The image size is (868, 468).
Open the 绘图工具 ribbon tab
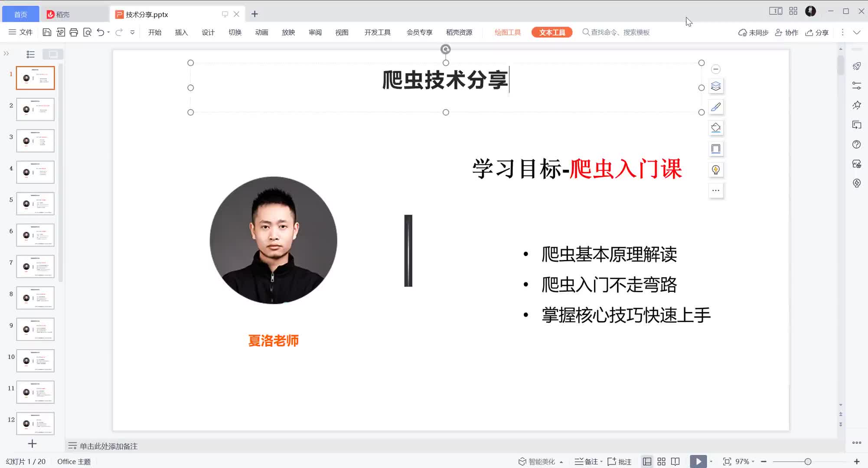[508, 32]
